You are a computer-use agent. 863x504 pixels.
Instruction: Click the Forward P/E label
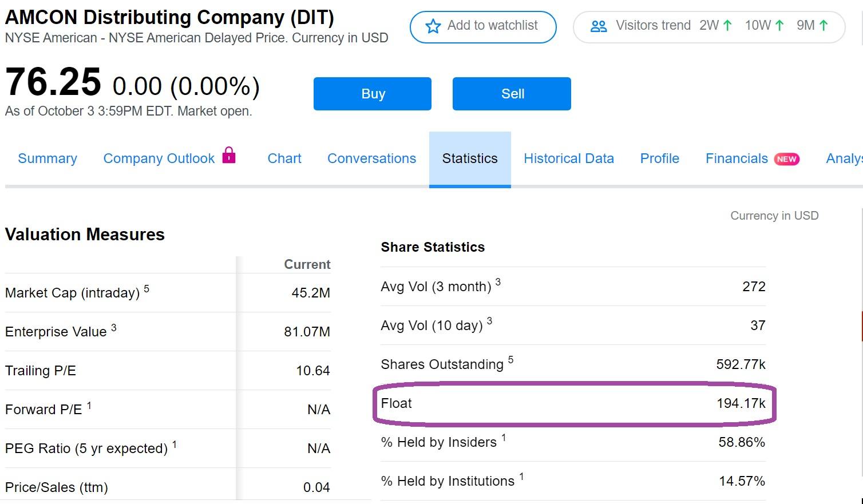43,410
